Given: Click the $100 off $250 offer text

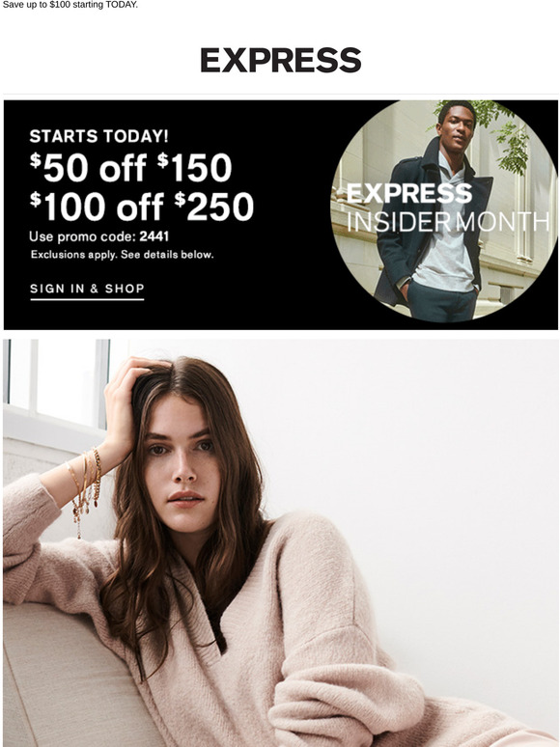Looking at the screenshot, I should (142, 207).
